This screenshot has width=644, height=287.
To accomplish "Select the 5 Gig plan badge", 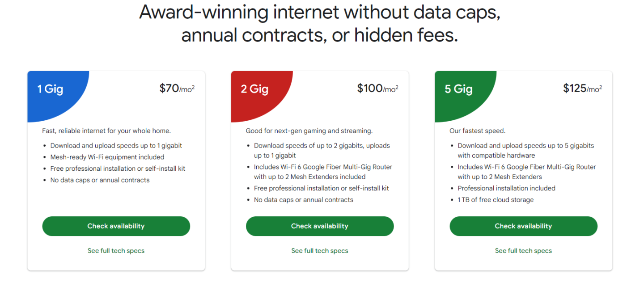I will click(458, 89).
